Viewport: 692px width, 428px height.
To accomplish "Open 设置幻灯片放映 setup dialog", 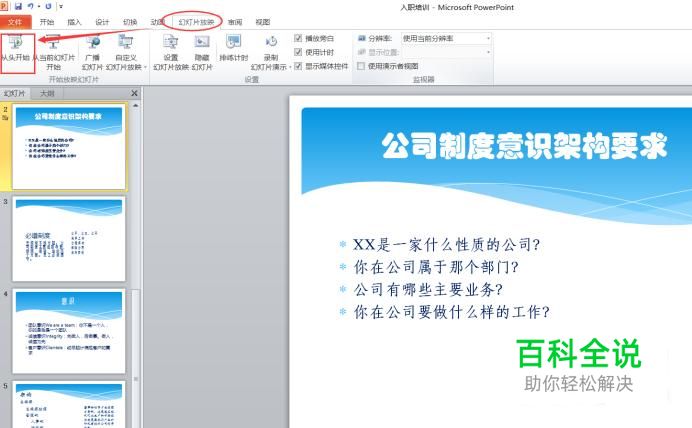I will click(x=171, y=53).
